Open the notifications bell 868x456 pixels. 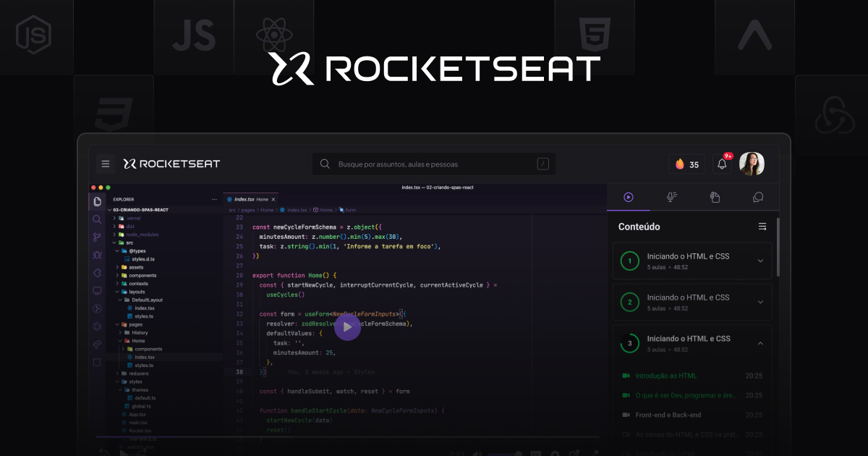point(722,164)
